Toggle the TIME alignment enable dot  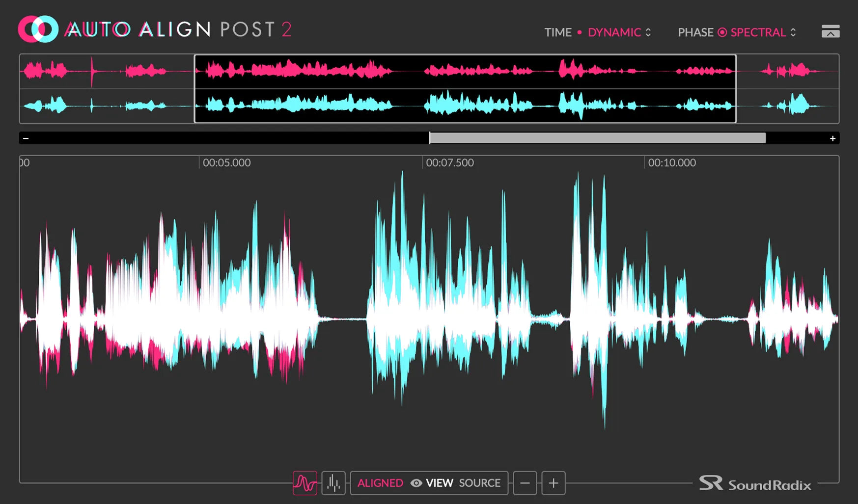580,32
